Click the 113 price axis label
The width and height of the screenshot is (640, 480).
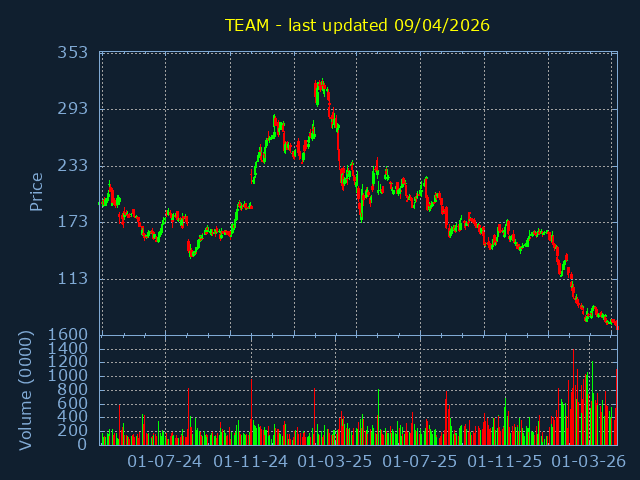pos(73,278)
